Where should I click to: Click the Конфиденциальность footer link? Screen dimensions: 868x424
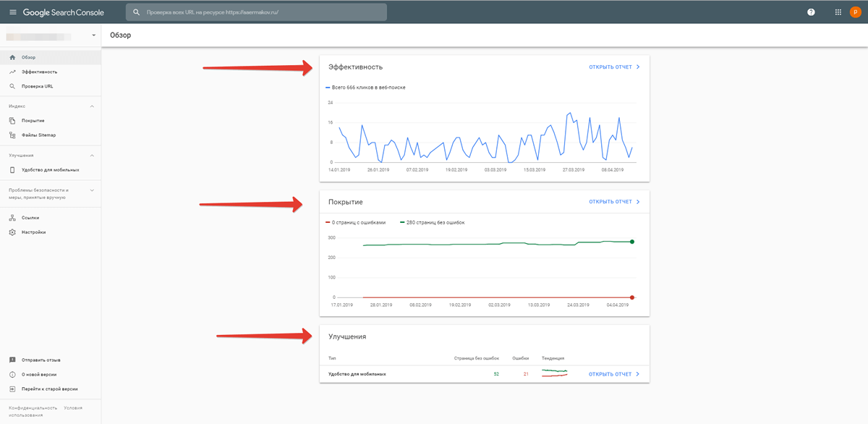[33, 408]
